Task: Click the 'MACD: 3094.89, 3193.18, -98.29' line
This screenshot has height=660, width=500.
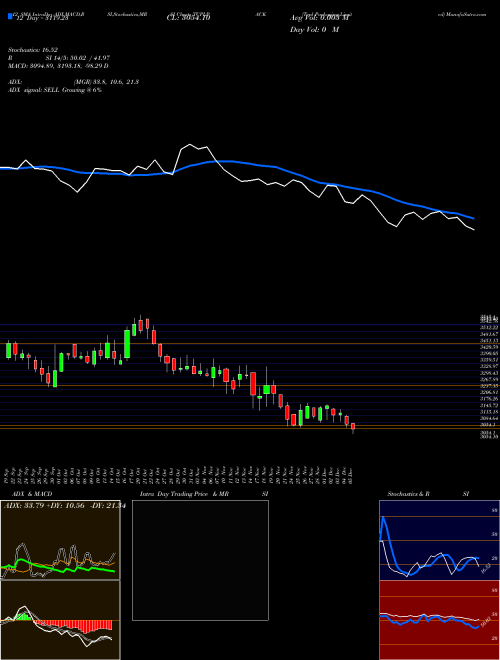Action: (59, 66)
